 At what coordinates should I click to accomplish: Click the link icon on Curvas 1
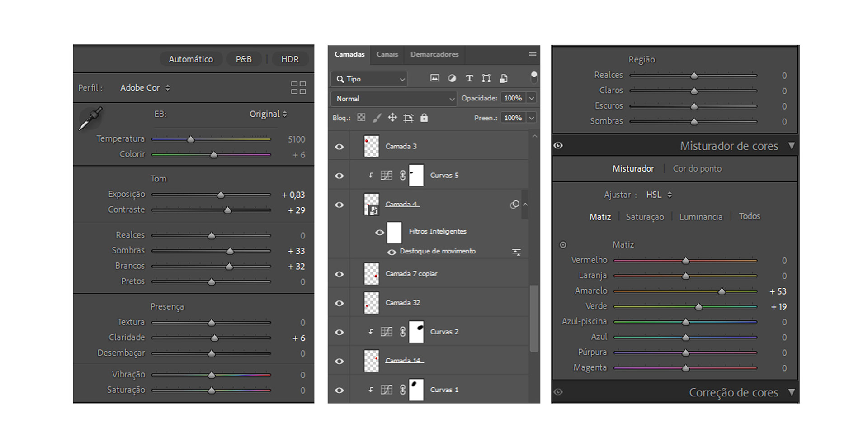point(402,390)
